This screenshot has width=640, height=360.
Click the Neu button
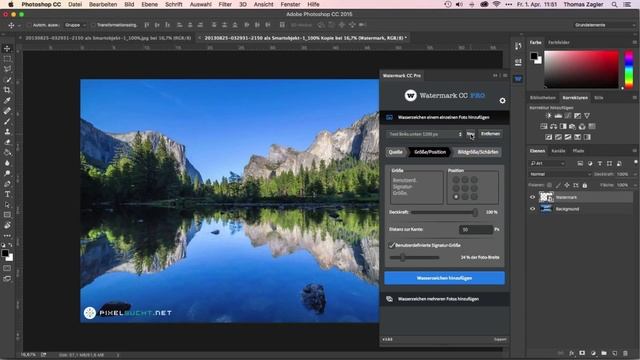click(x=471, y=134)
